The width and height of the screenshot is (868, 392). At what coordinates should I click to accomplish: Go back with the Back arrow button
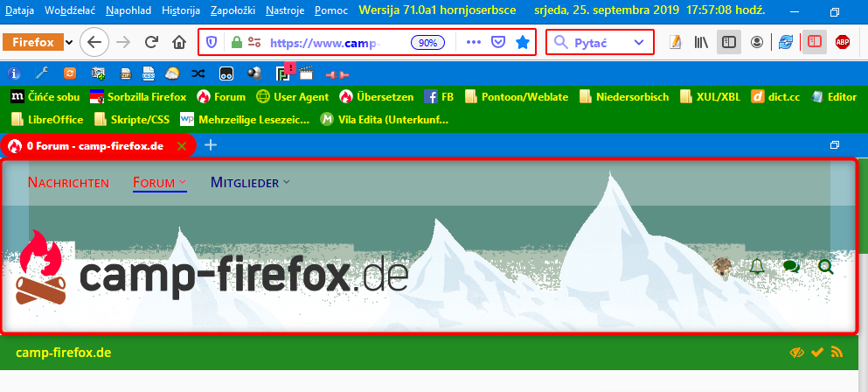tap(94, 42)
